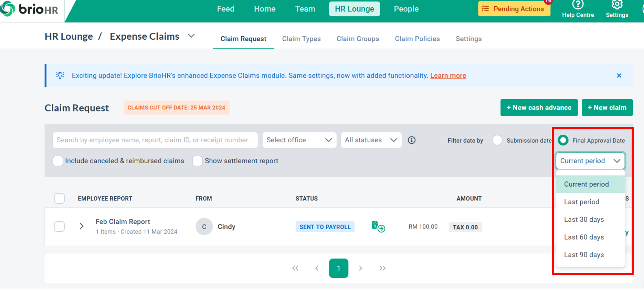This screenshot has width=644, height=290.
Task: Click the TAX 0.00 badge
Action: coord(465,227)
